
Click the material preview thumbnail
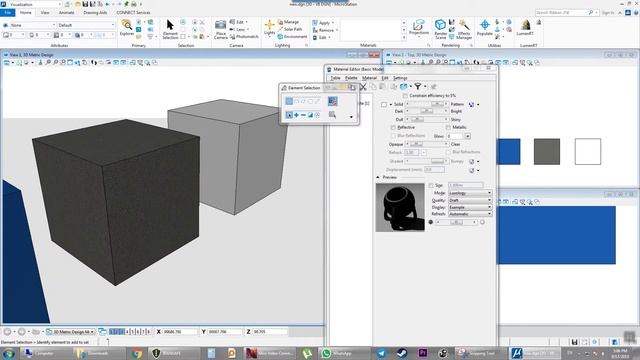pyautogui.click(x=400, y=207)
